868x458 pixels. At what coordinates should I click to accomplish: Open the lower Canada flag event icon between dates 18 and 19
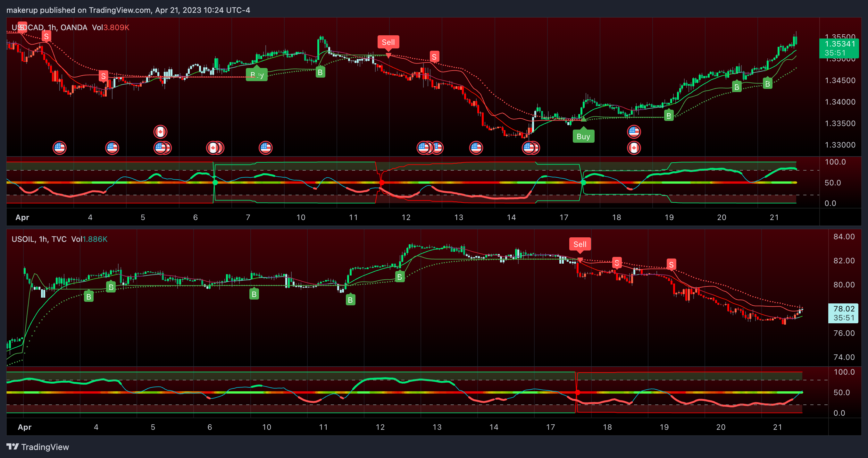click(633, 148)
